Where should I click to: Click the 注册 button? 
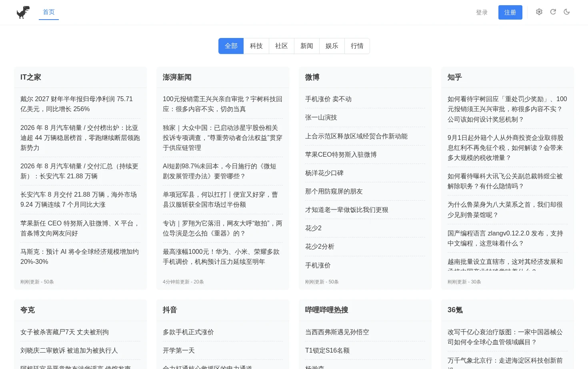(510, 12)
